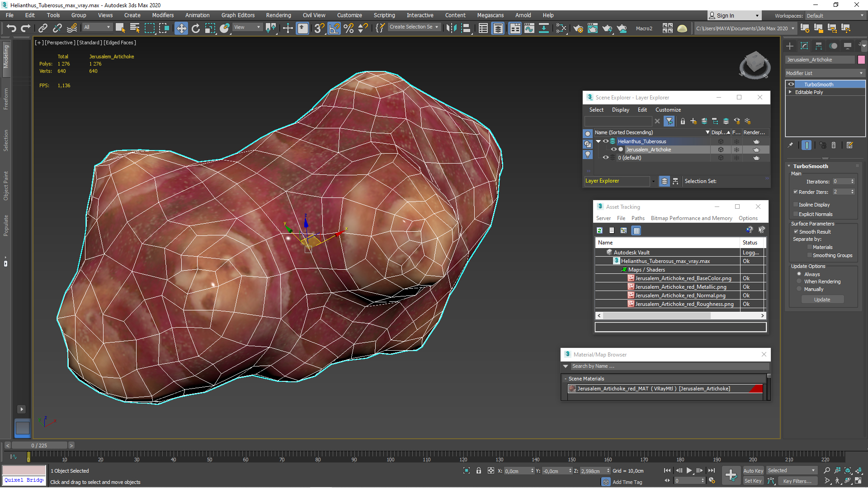Expand the Editable Poly stack entry
The height and width of the screenshot is (488, 868).
pyautogui.click(x=790, y=92)
